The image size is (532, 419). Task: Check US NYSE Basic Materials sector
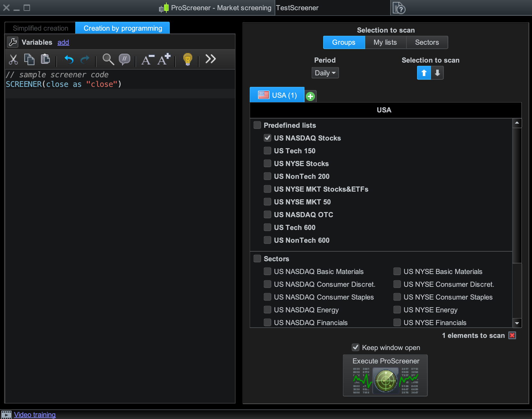[397, 271]
